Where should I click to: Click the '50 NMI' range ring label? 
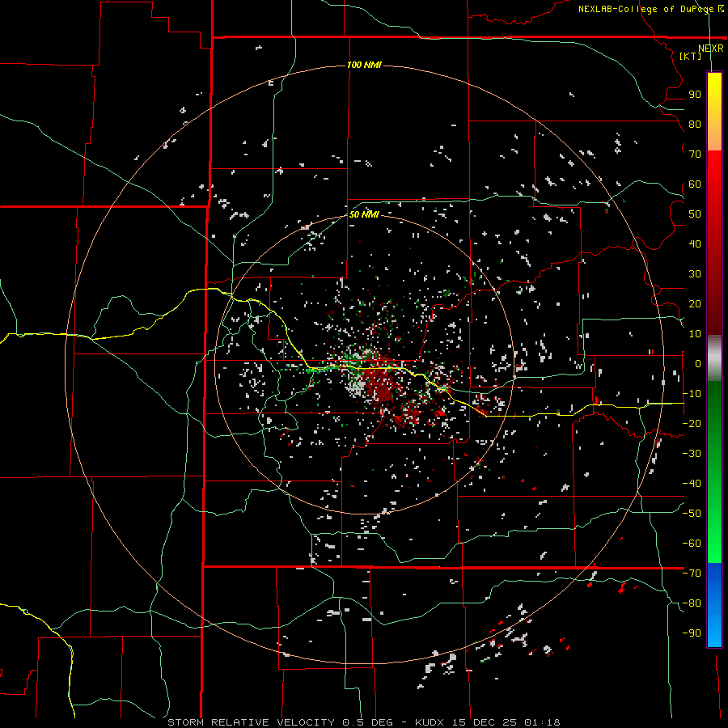(x=365, y=214)
